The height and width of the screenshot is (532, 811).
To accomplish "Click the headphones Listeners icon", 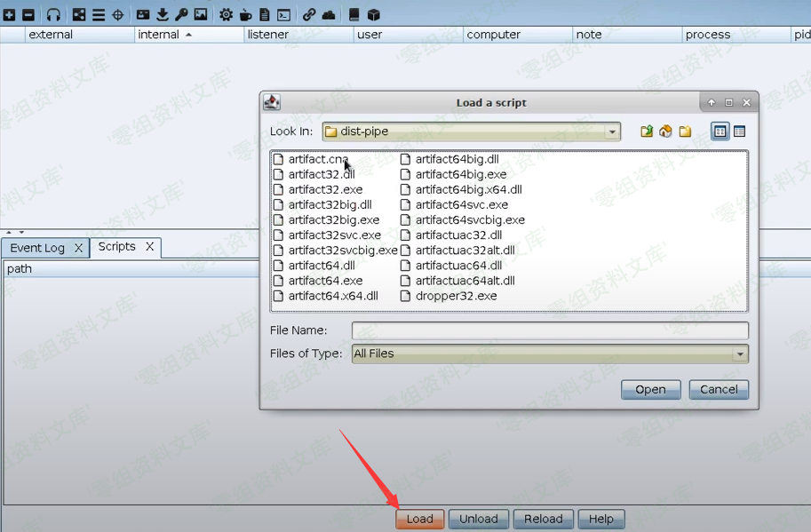I will click(53, 14).
